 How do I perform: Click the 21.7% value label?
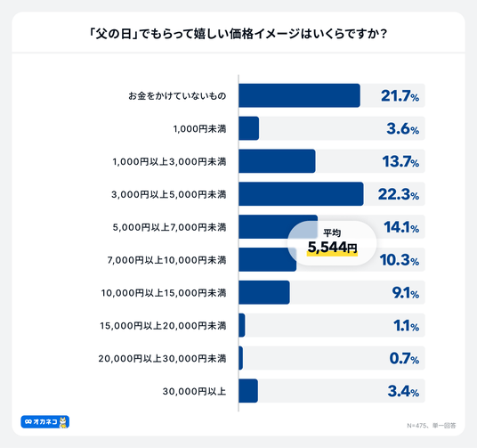400,95
